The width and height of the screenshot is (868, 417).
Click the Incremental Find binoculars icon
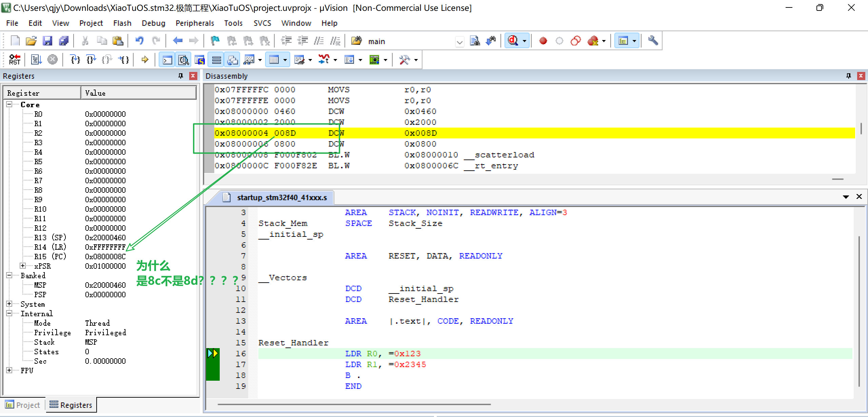point(491,41)
